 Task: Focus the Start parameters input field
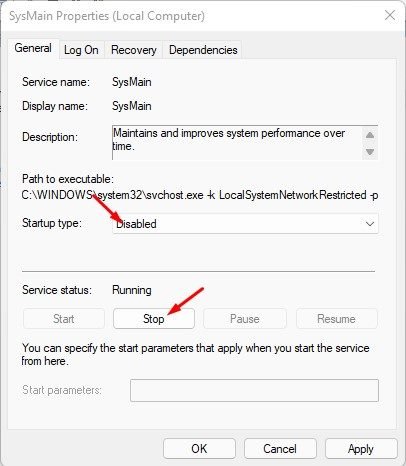click(254, 390)
